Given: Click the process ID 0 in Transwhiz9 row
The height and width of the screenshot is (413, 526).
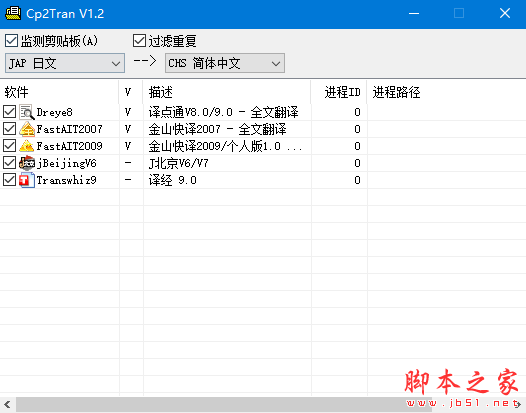Looking at the screenshot, I should [357, 180].
